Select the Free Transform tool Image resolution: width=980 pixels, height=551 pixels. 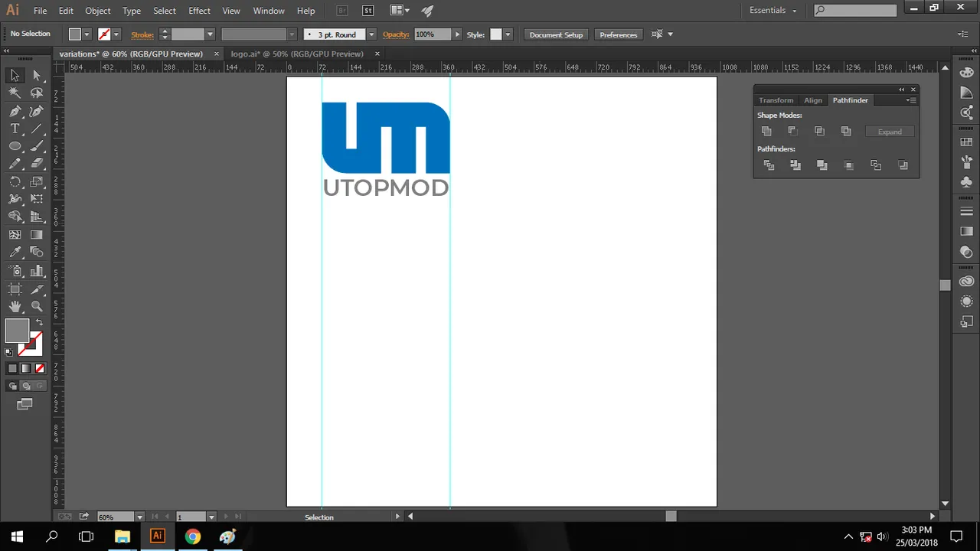click(x=37, y=199)
